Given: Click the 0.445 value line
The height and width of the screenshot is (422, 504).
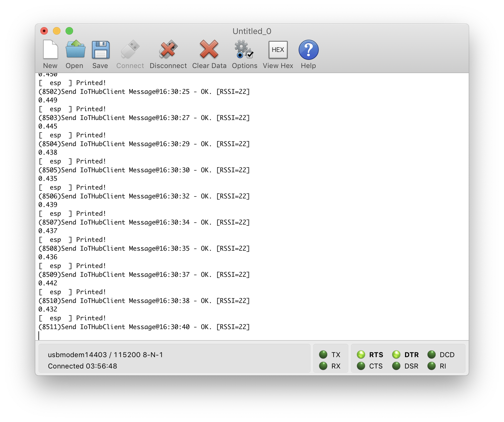Looking at the screenshot, I should [48, 126].
